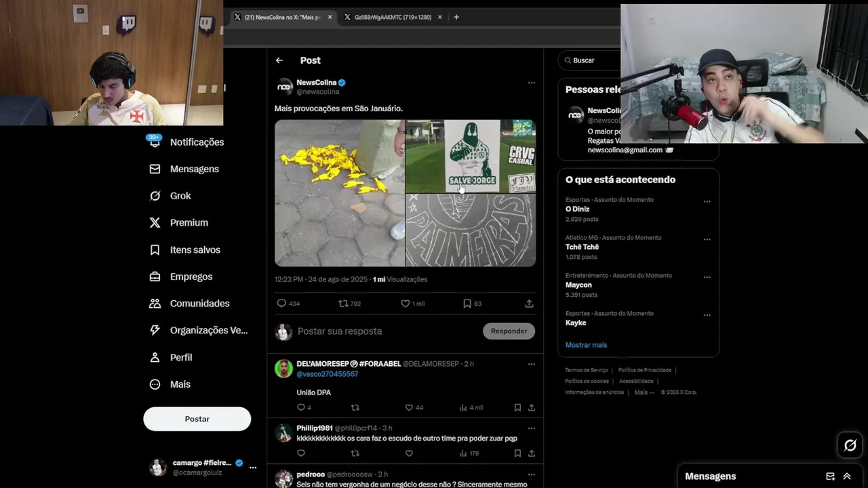Open Notificações in the sidebar
Image resolution: width=868 pixels, height=488 pixels.
point(186,142)
